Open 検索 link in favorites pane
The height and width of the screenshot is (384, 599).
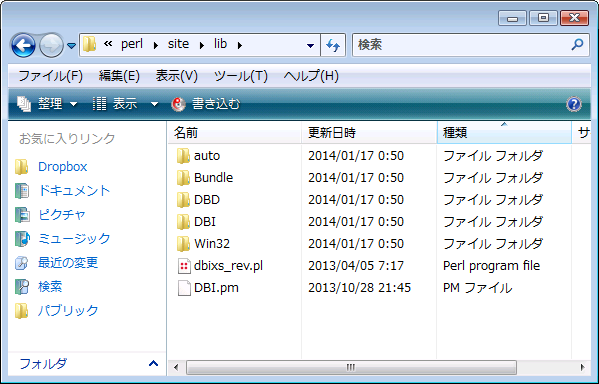tap(50, 287)
